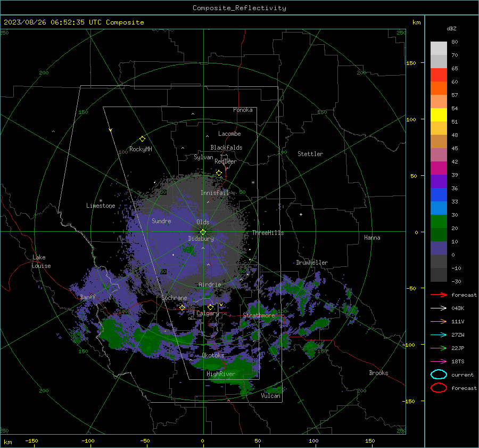This screenshot has width=479, height=448.
Task: Click the yellow diamond marker near RockyMH
Action: pos(142,139)
